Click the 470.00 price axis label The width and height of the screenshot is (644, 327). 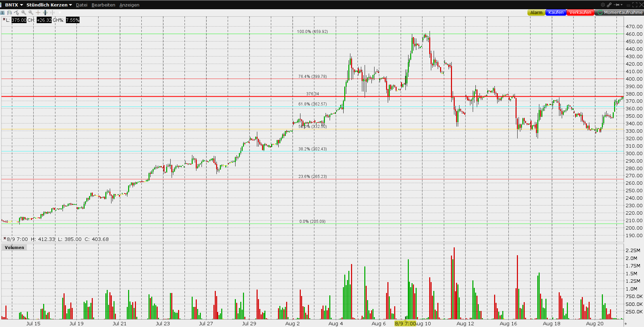(x=634, y=27)
